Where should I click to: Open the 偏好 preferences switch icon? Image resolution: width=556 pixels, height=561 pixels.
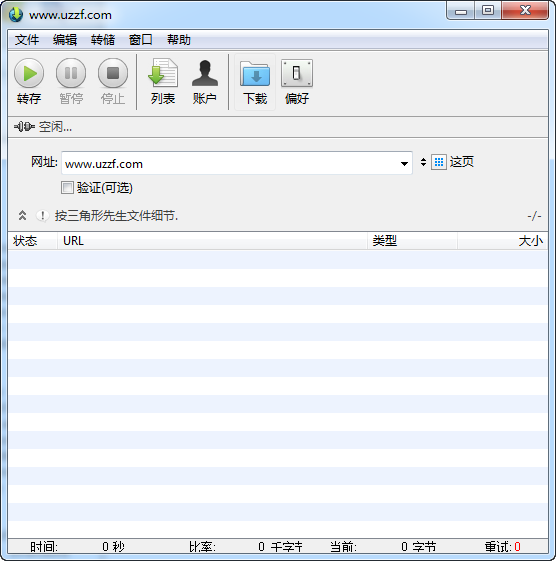(297, 82)
